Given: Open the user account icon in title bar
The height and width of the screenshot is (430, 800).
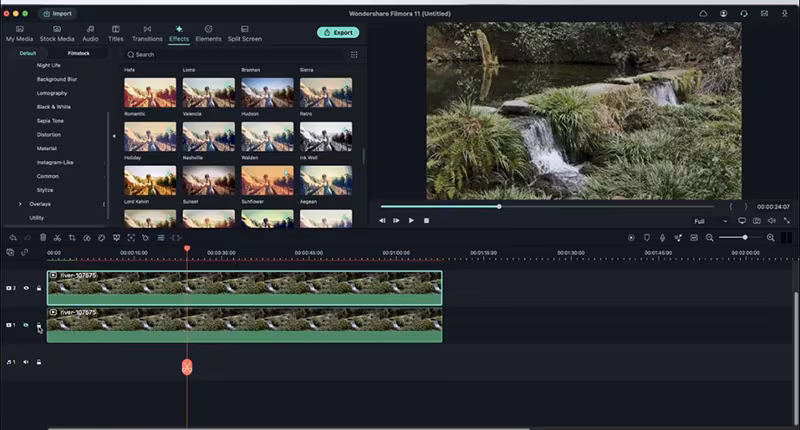Looking at the screenshot, I should [x=723, y=14].
